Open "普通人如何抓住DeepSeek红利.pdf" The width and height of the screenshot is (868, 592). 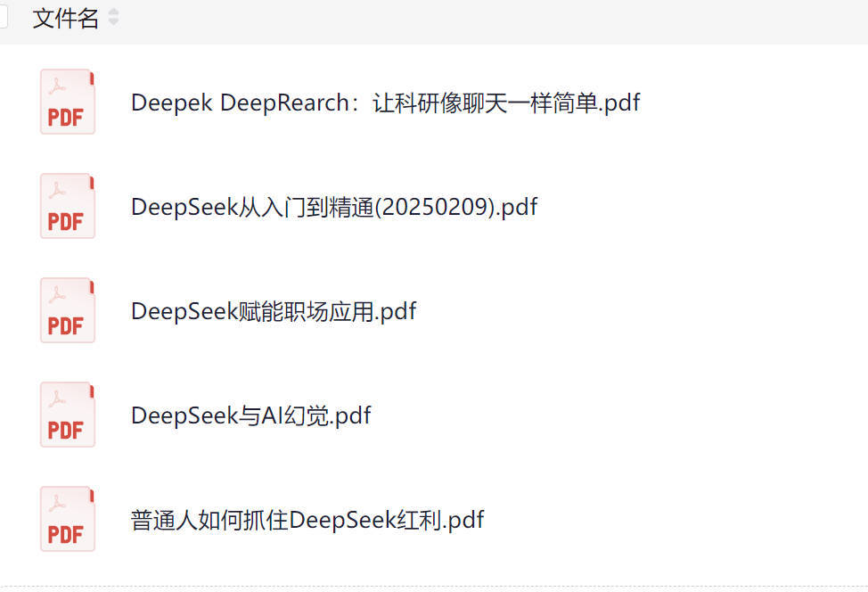[307, 518]
